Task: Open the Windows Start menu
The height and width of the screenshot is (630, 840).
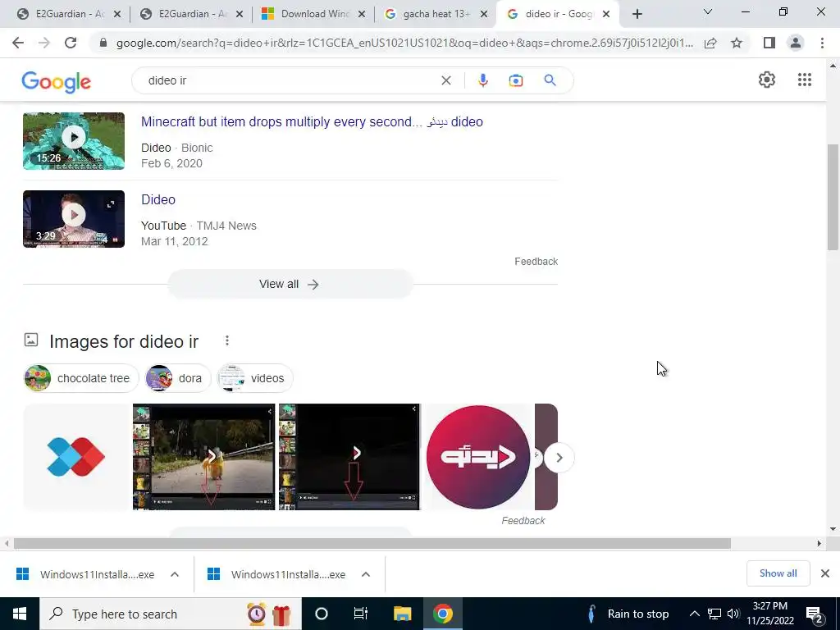Action: pyautogui.click(x=20, y=614)
